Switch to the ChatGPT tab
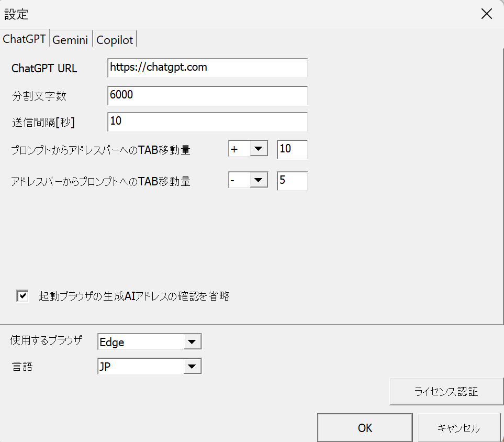Viewport: 504px width, 442px height. 25,39
